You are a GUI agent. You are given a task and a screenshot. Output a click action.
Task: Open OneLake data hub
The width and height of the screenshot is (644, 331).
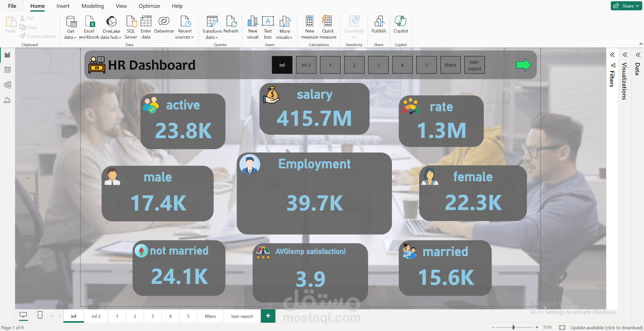tap(111, 27)
